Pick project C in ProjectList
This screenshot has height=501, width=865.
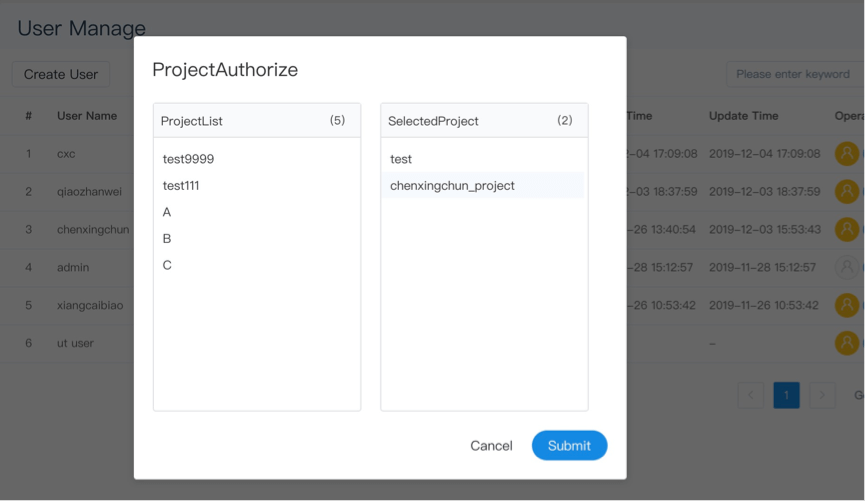167,265
